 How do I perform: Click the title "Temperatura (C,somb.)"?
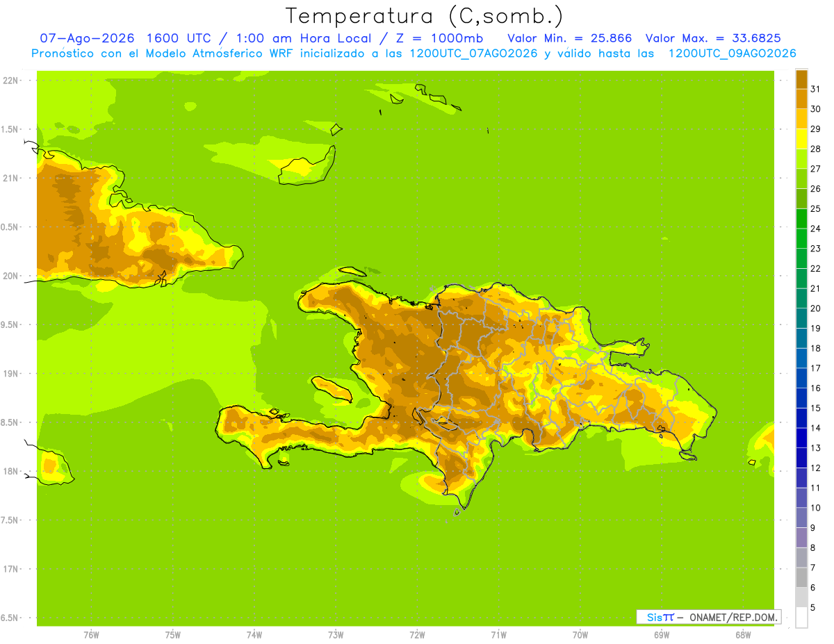[x=424, y=16]
